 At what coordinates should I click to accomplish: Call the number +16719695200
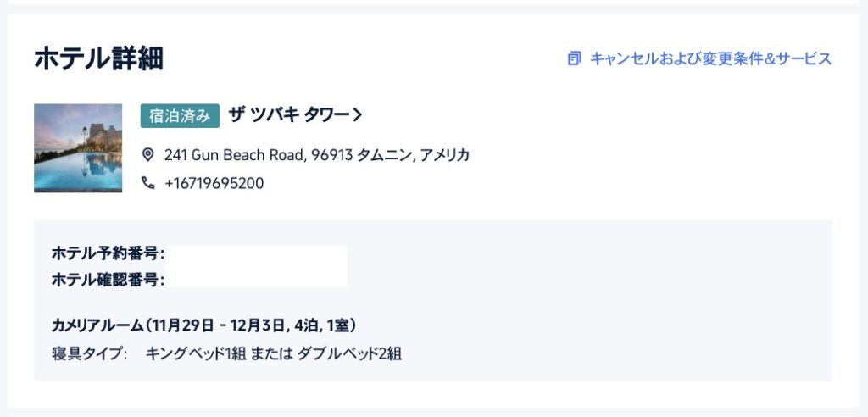[x=214, y=183]
